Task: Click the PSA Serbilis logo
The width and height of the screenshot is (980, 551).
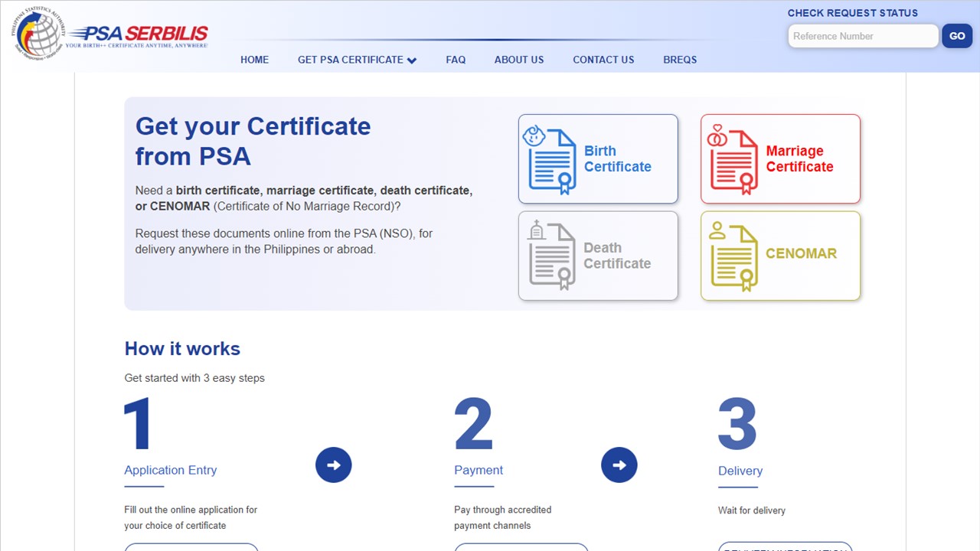Action: (138, 35)
